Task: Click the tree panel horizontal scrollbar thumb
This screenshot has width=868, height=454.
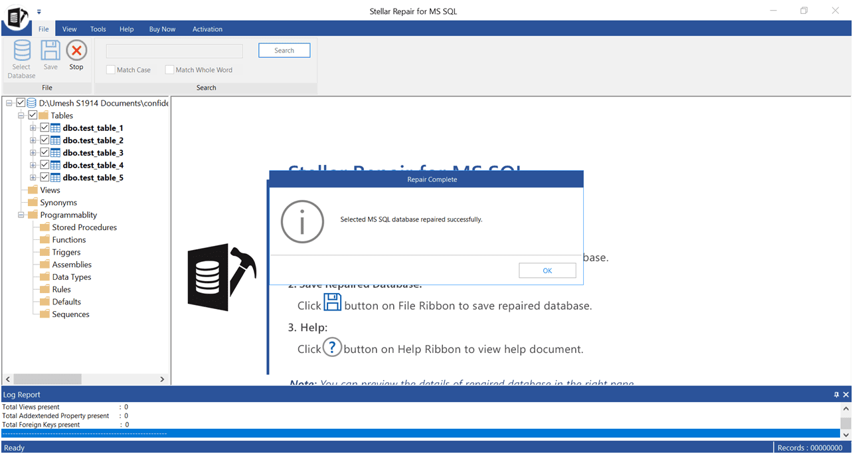Action: pyautogui.click(x=47, y=379)
